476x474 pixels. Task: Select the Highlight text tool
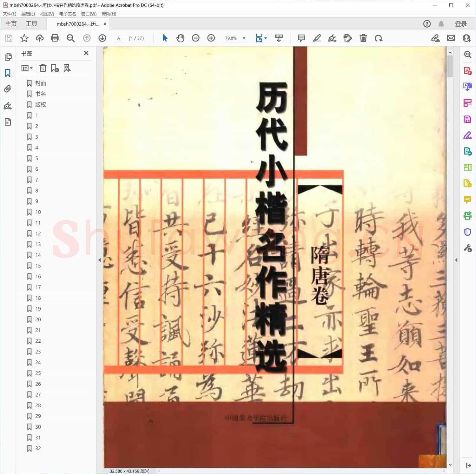pos(316,38)
